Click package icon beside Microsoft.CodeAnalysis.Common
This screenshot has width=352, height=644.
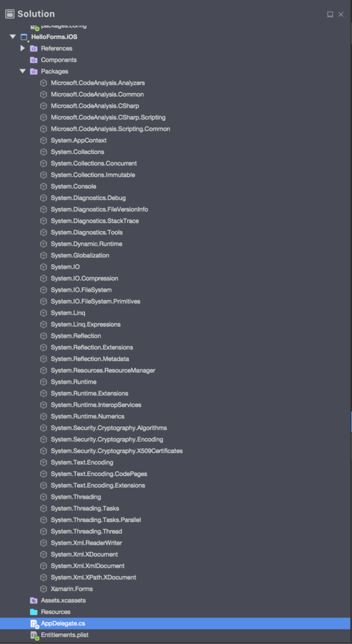[x=43, y=94]
